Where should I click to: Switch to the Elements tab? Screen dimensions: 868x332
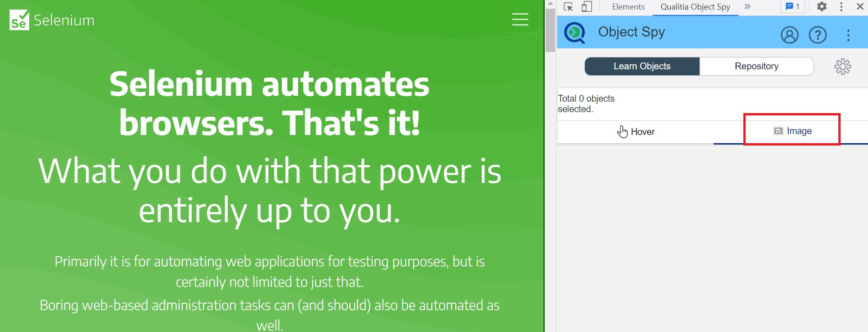628,7
